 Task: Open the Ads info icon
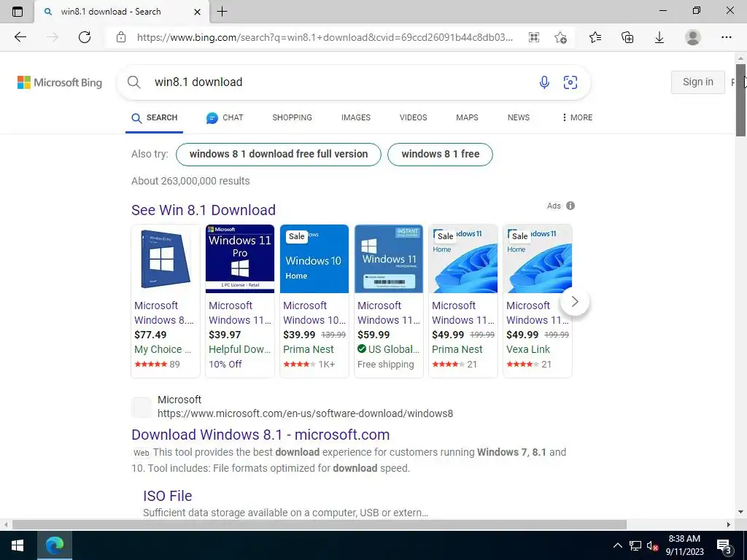click(x=570, y=206)
